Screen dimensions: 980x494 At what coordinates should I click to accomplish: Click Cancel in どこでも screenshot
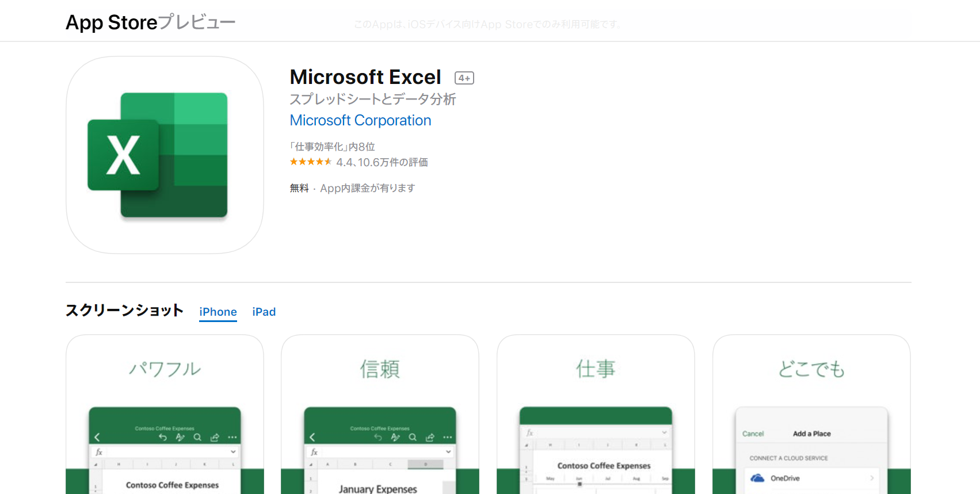tap(753, 434)
